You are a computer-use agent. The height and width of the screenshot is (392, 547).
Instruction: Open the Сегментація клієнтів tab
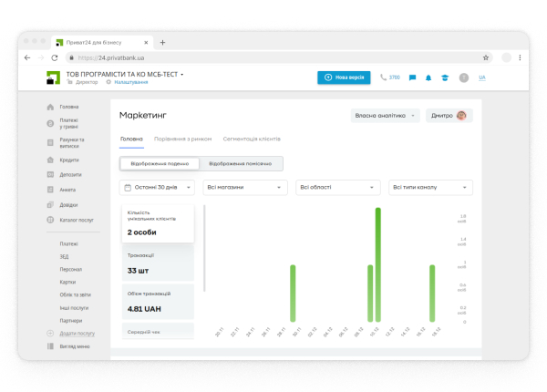pyautogui.click(x=252, y=139)
